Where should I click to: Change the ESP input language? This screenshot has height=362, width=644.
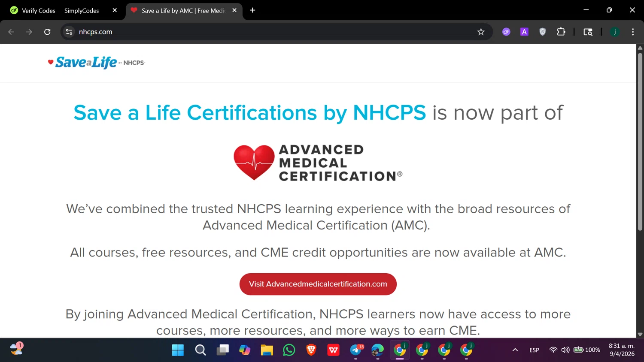click(x=534, y=350)
